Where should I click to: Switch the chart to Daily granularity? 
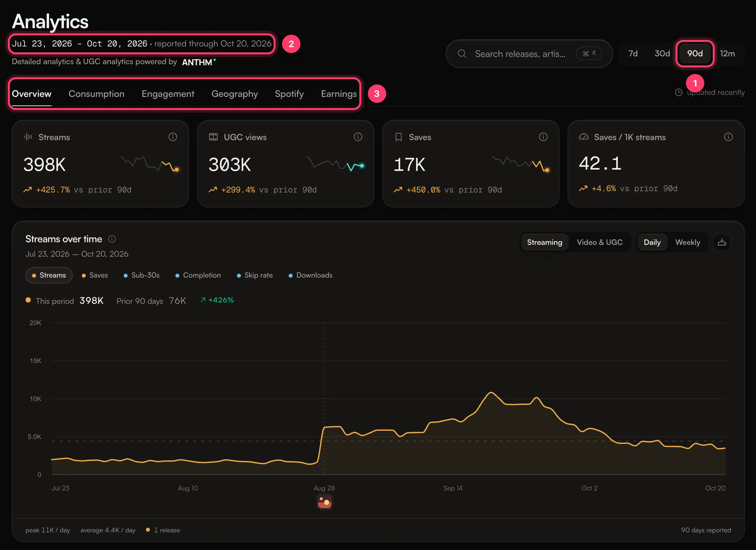tap(652, 242)
